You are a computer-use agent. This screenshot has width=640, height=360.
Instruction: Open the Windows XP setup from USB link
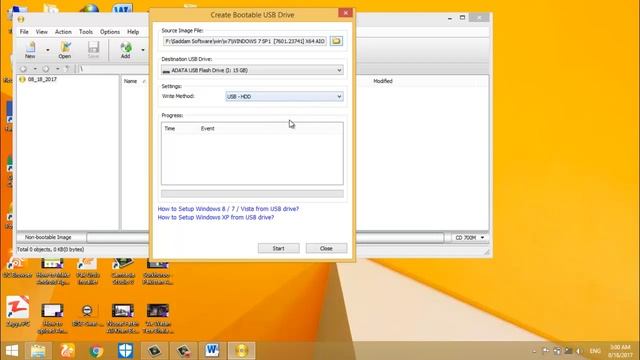coord(216,218)
